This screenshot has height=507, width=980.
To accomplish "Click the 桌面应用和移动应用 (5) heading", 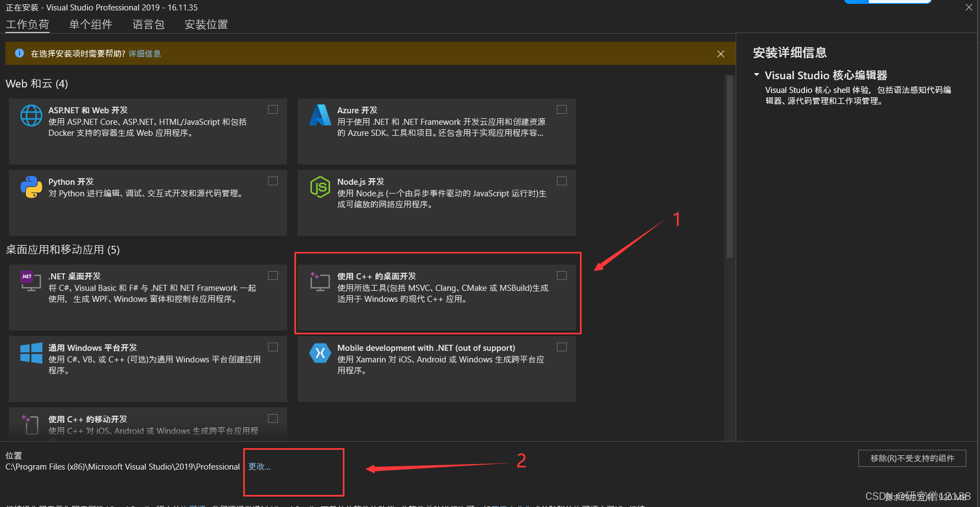I will [63, 250].
